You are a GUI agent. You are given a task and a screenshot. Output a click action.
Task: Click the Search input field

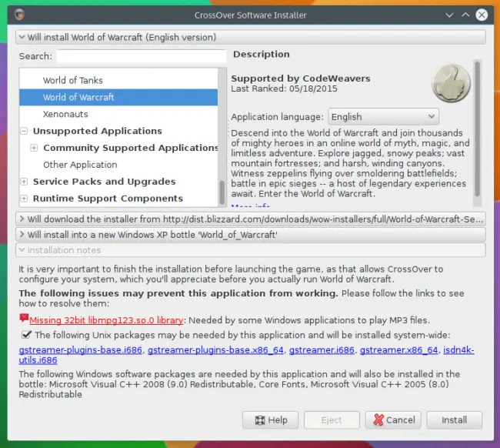coord(142,56)
